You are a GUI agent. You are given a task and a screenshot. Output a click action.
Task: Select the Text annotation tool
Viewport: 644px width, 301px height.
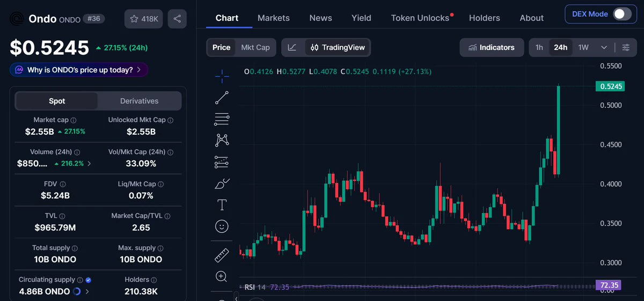tap(222, 205)
